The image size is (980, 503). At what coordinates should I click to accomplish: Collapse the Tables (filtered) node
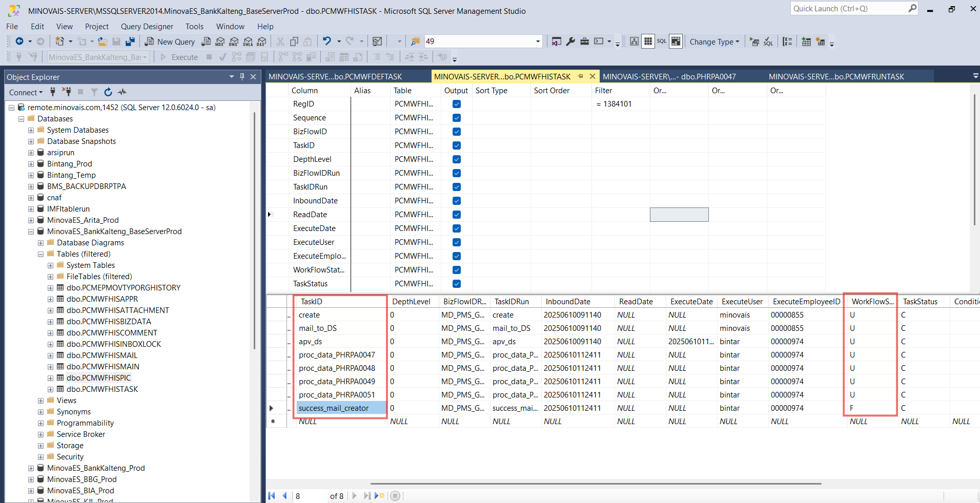40,254
